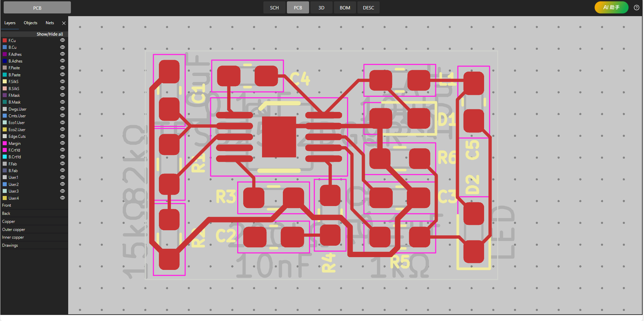Select the large center IC pad
The width and height of the screenshot is (644, 321).
(279, 137)
